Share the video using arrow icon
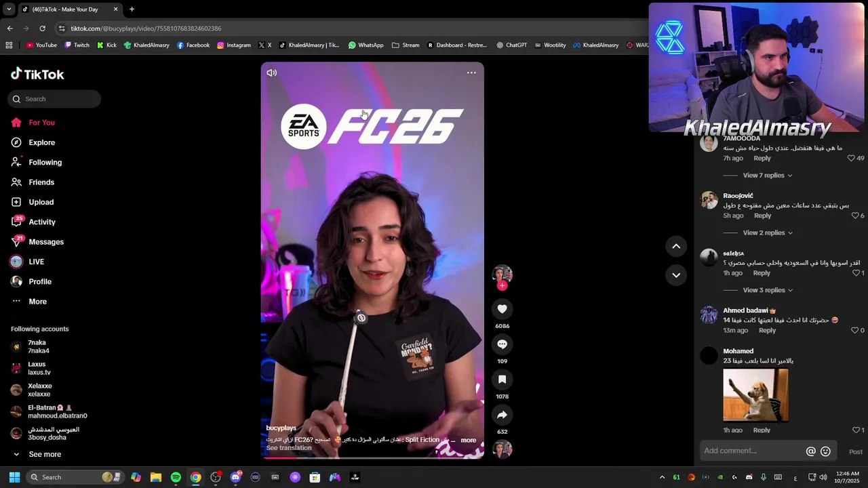The image size is (868, 488). pyautogui.click(x=502, y=415)
